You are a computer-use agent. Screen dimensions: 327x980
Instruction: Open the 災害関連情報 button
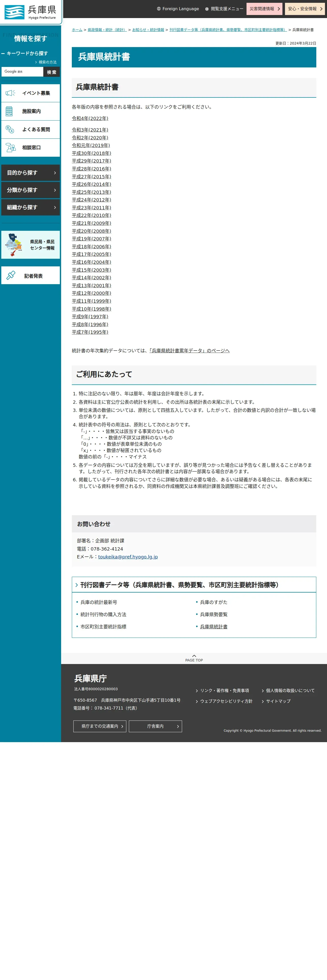[x=265, y=9]
